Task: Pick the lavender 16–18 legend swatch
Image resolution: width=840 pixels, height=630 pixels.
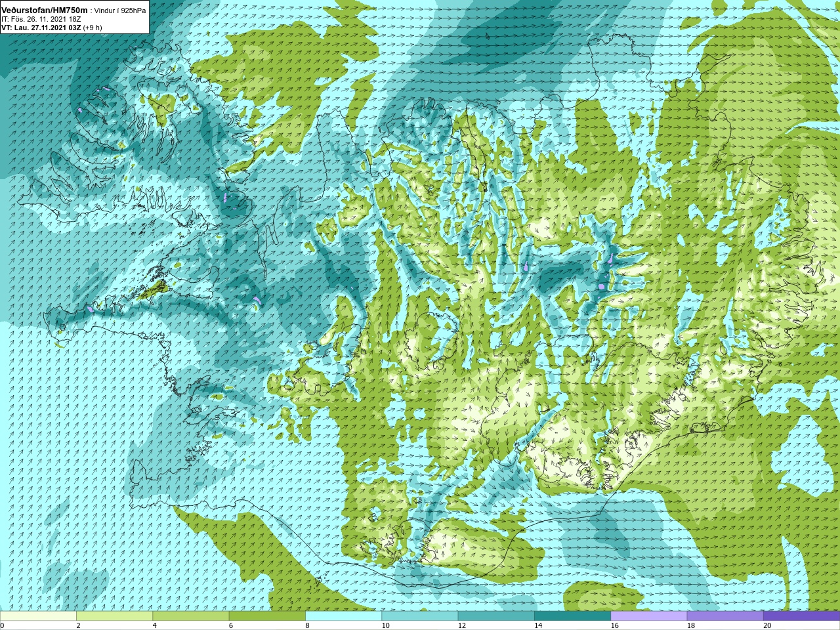Action: point(648,616)
